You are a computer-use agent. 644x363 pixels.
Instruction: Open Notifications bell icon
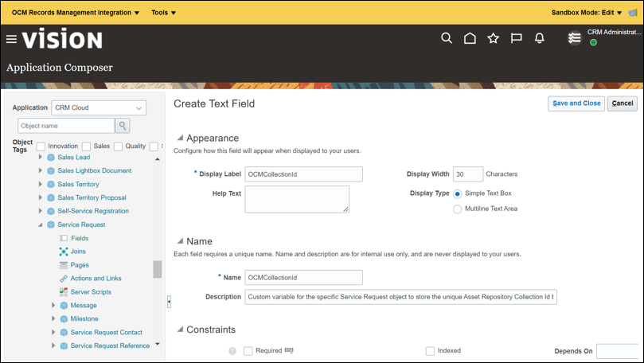pyautogui.click(x=539, y=38)
